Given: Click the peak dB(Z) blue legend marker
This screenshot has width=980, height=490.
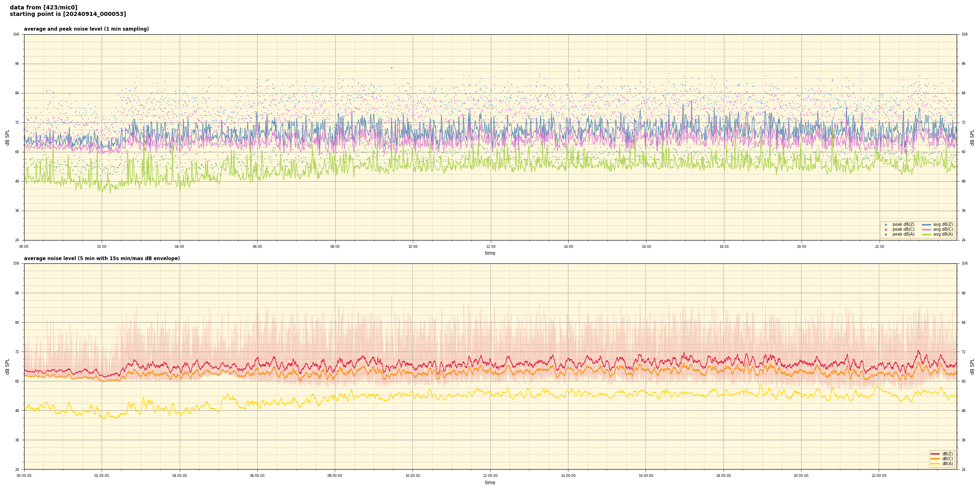Looking at the screenshot, I should 886,225.
